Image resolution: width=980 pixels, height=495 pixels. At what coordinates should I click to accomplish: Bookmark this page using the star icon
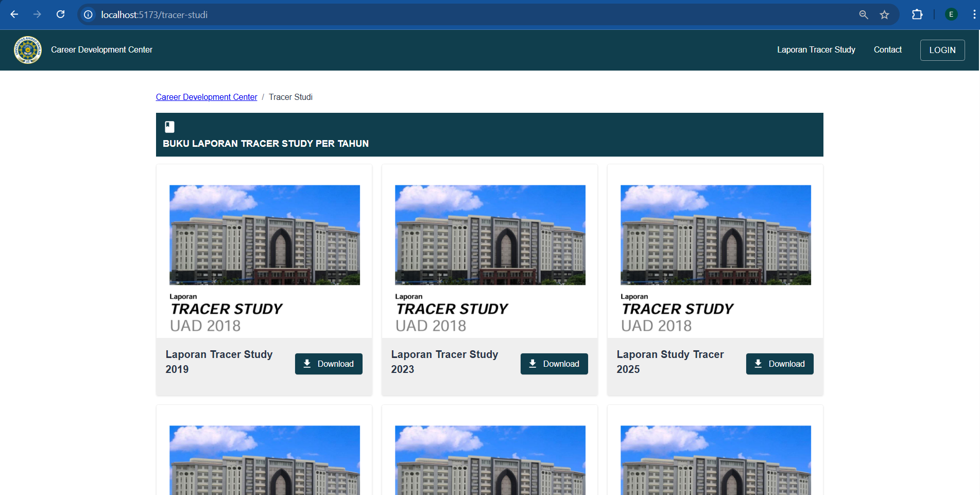884,14
